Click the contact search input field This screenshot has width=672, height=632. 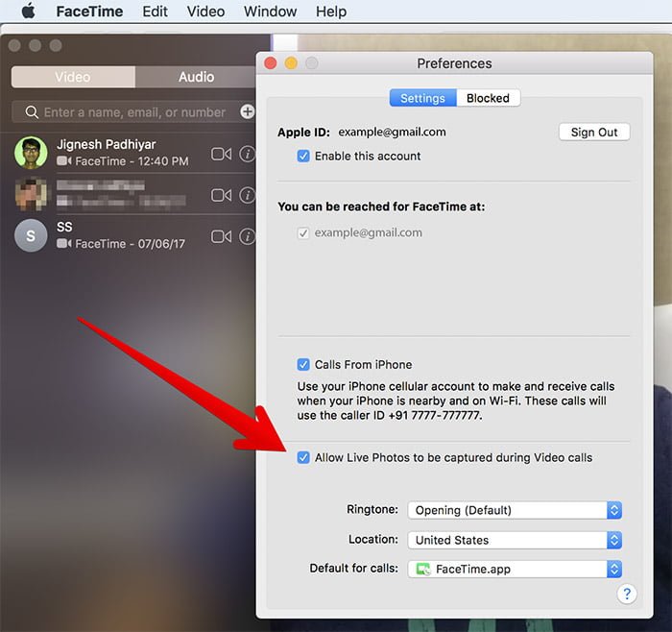(x=134, y=112)
